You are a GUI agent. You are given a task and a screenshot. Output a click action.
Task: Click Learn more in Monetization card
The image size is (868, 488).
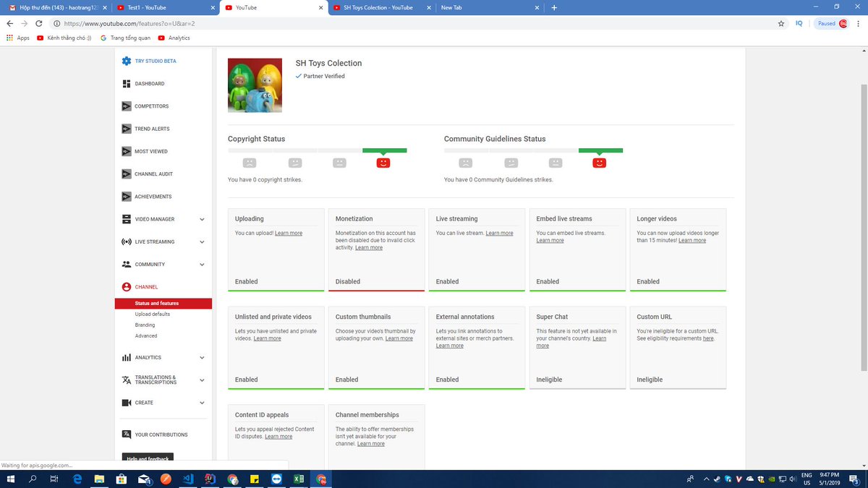tap(369, 248)
